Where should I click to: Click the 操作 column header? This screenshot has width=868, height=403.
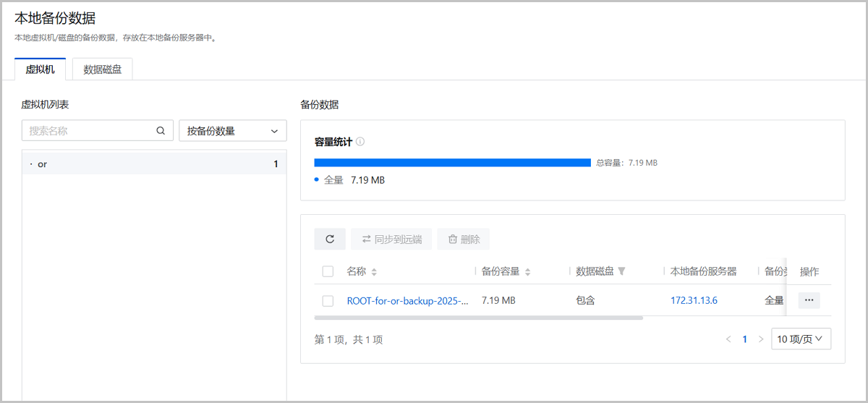point(809,271)
